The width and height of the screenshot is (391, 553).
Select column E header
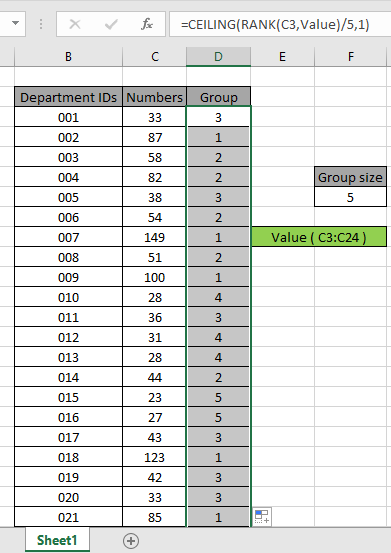pos(282,56)
